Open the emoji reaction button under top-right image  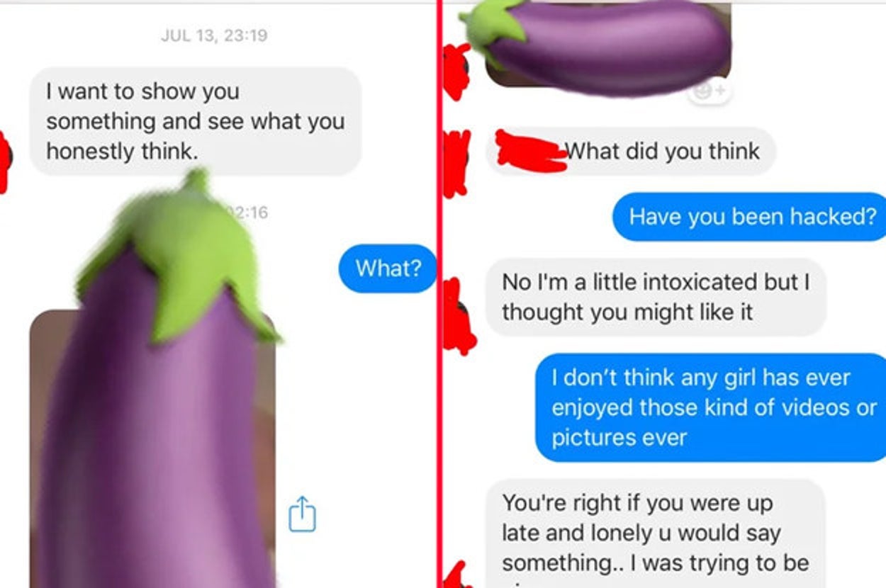[710, 91]
